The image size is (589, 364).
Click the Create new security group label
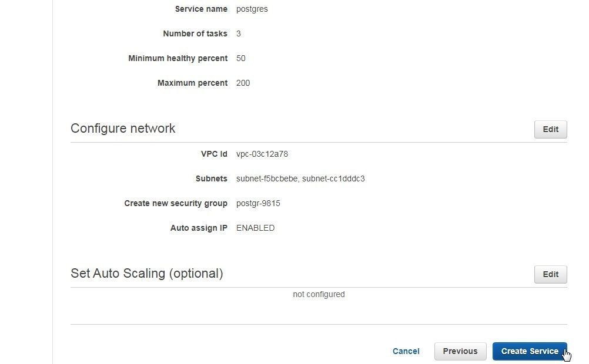click(176, 203)
